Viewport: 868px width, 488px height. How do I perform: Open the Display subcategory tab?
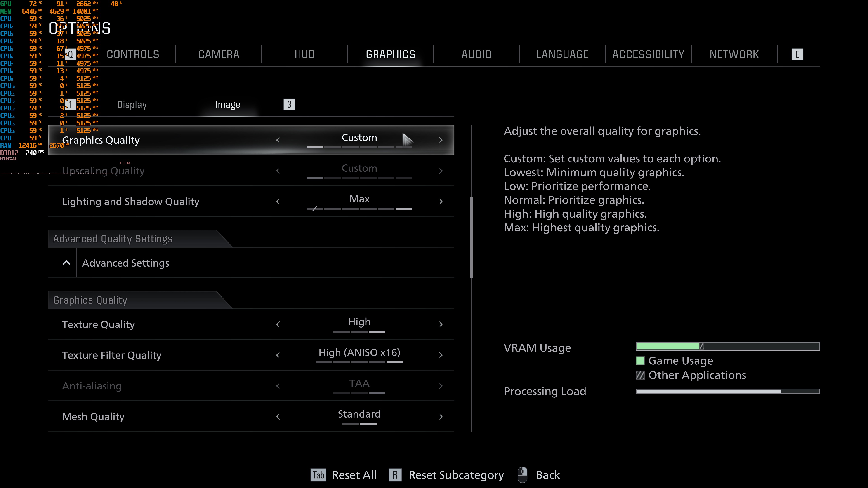(x=132, y=104)
